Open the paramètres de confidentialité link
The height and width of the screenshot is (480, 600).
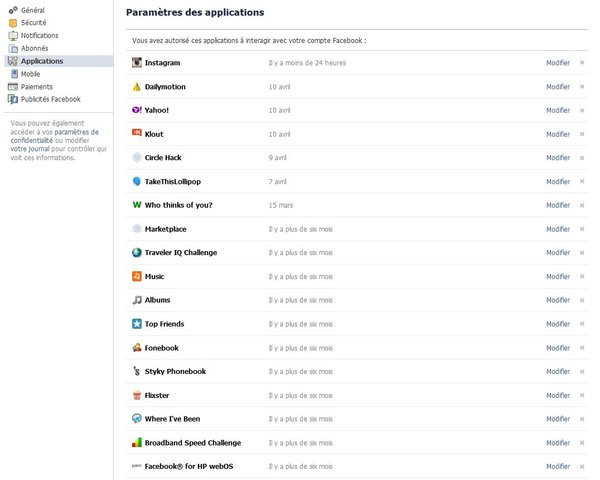[x=54, y=136]
